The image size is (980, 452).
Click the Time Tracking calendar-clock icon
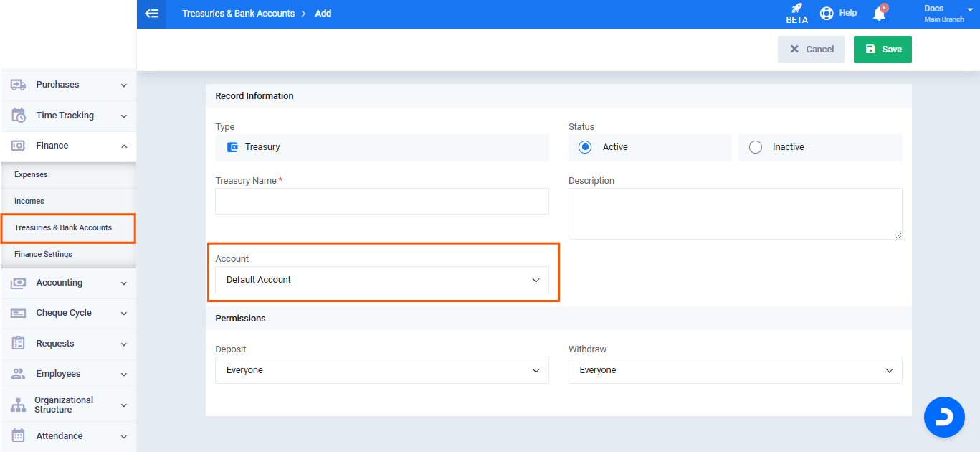click(19, 116)
